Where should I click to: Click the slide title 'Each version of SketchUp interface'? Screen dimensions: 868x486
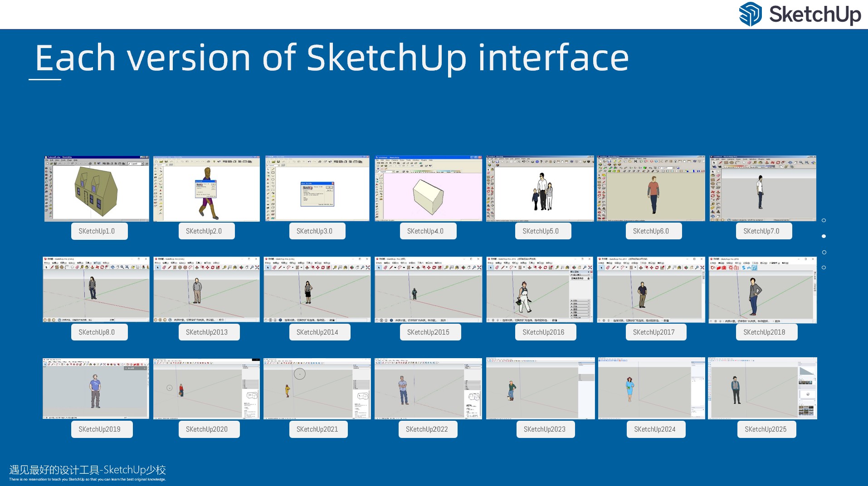pyautogui.click(x=332, y=58)
